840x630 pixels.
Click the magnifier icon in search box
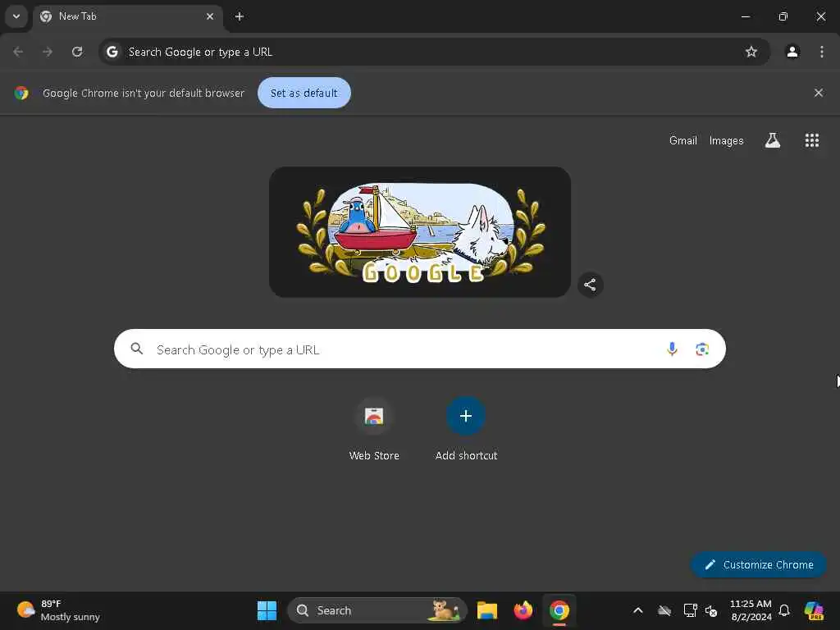[x=137, y=349]
